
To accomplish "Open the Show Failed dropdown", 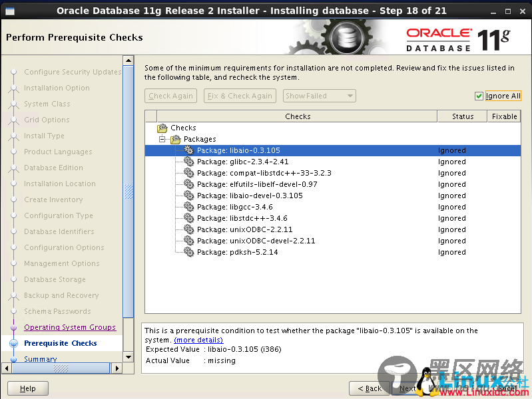I will coord(320,96).
